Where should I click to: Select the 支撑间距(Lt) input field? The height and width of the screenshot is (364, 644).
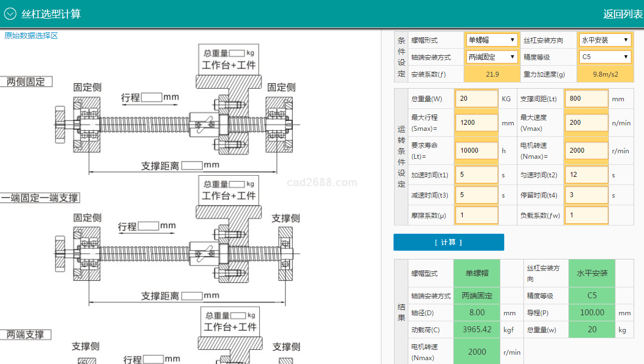coord(586,99)
